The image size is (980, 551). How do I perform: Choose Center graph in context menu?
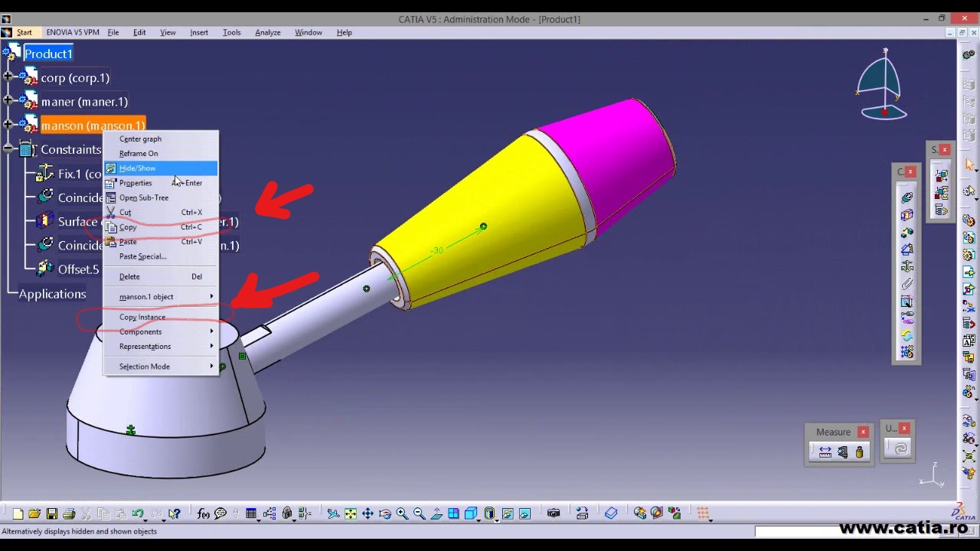click(161, 139)
